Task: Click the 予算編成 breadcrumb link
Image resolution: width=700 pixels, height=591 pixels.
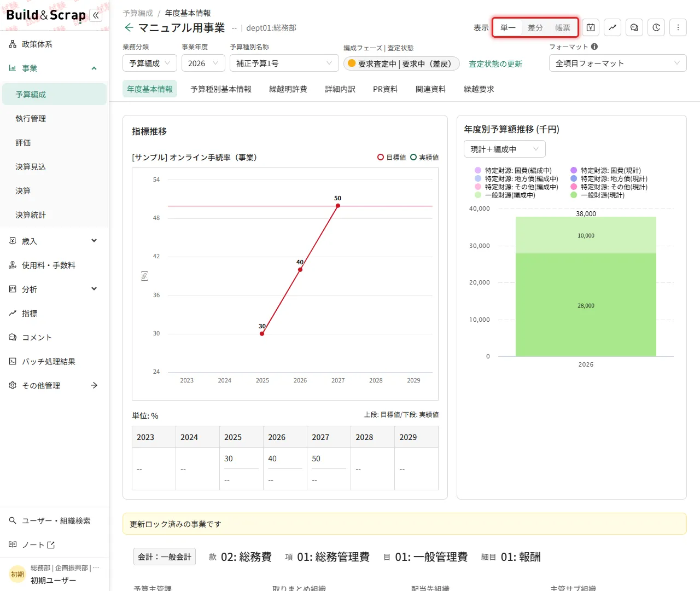Action: click(138, 13)
